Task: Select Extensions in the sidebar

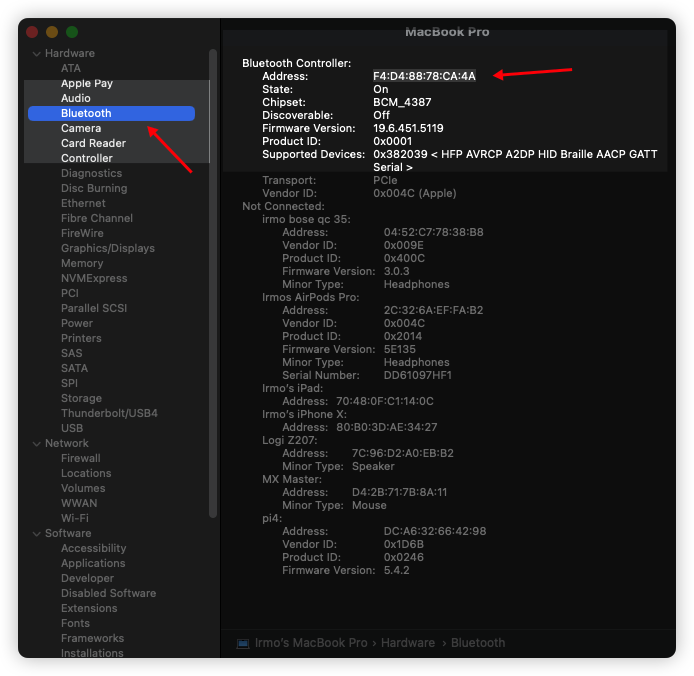Action: pos(89,608)
